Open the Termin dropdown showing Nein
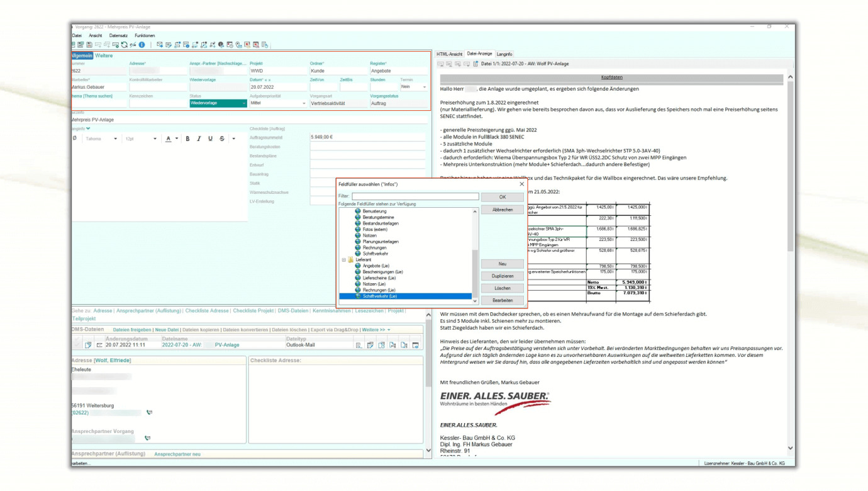Viewport: 868px width, 491px height. point(425,87)
